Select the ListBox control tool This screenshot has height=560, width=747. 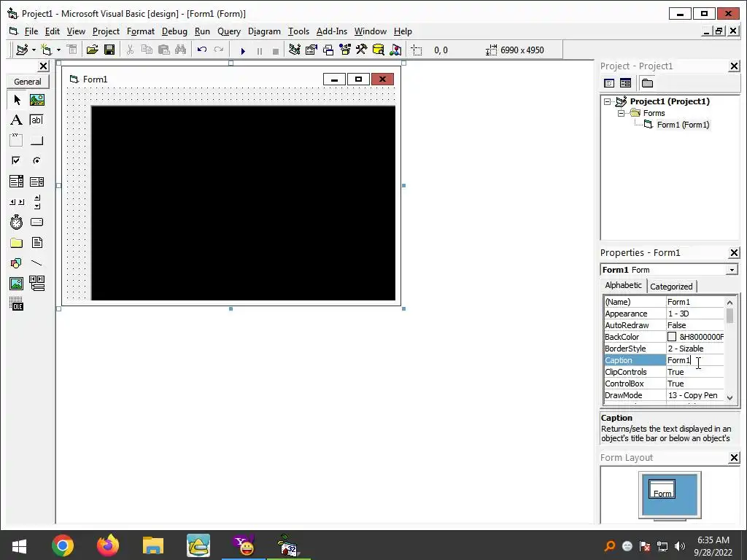click(36, 182)
